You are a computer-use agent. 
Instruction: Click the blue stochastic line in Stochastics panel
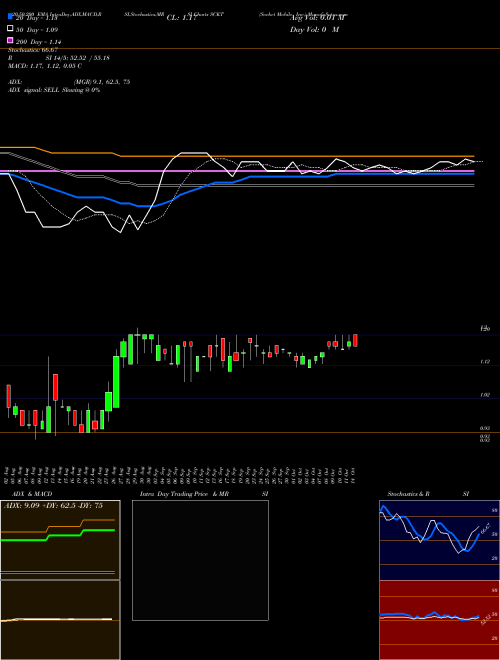click(x=429, y=530)
